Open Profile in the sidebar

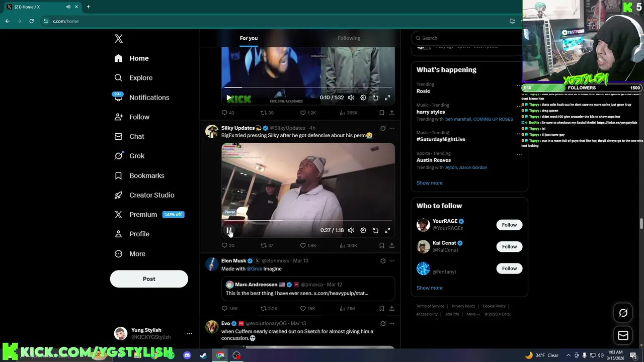132,234
